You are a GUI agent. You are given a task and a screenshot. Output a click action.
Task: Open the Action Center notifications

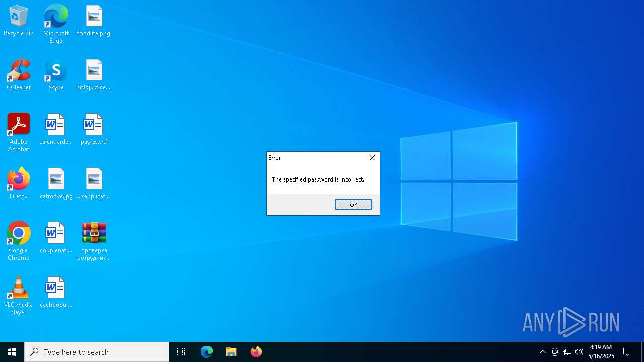pyautogui.click(x=627, y=352)
